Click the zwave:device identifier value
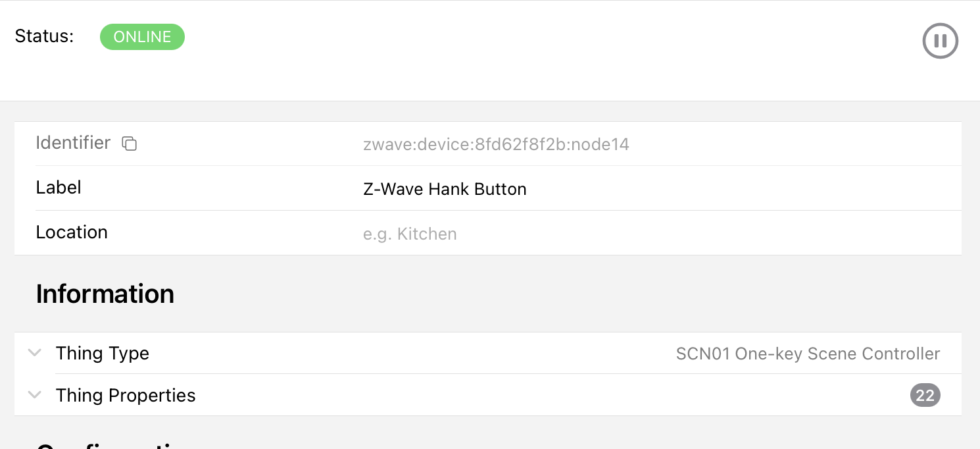980x449 pixels. click(496, 144)
